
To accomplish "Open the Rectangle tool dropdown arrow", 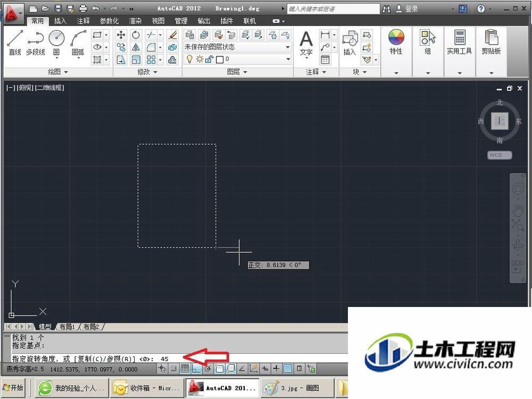I will tap(106, 35).
